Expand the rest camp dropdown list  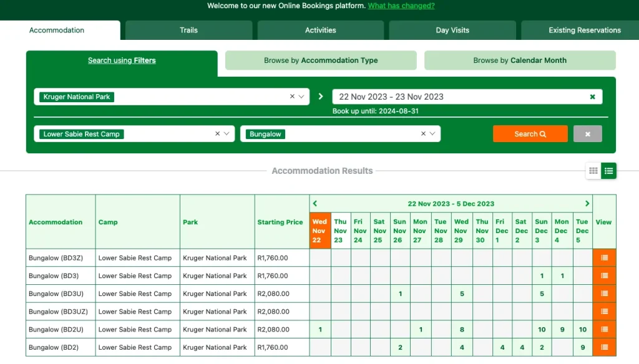point(227,133)
